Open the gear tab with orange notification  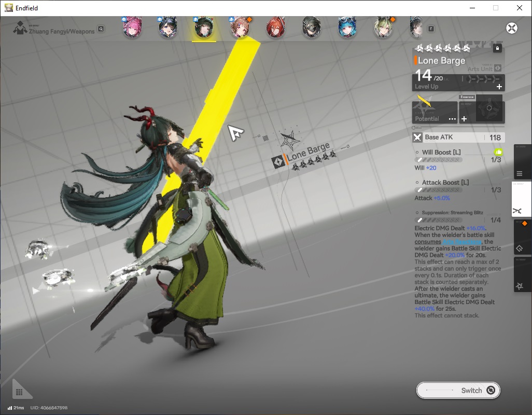[x=522, y=237]
